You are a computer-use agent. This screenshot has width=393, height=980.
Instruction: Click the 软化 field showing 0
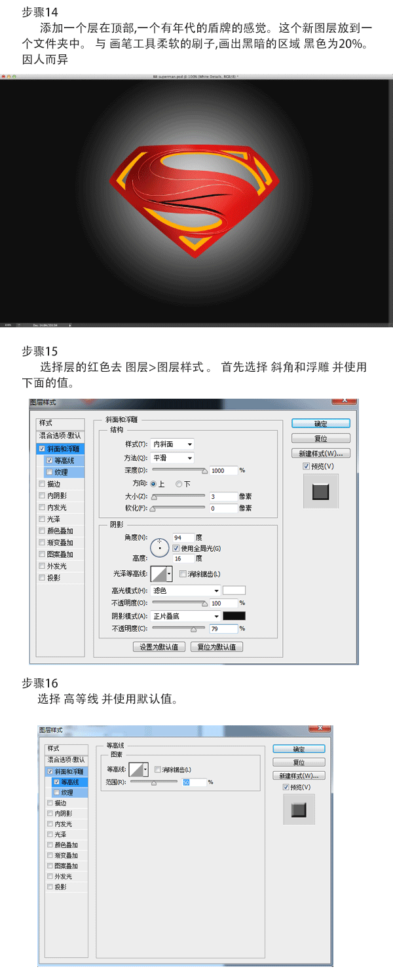(224, 508)
